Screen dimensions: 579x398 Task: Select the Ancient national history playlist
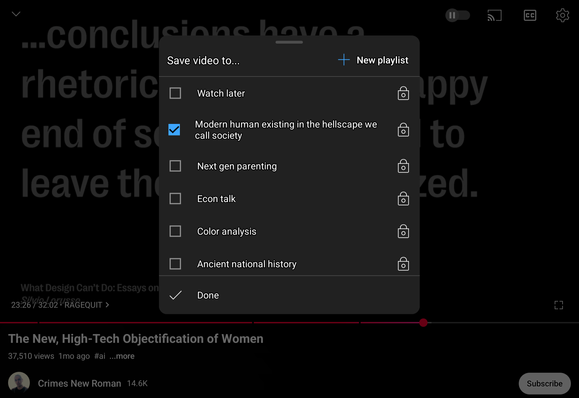tap(289, 264)
